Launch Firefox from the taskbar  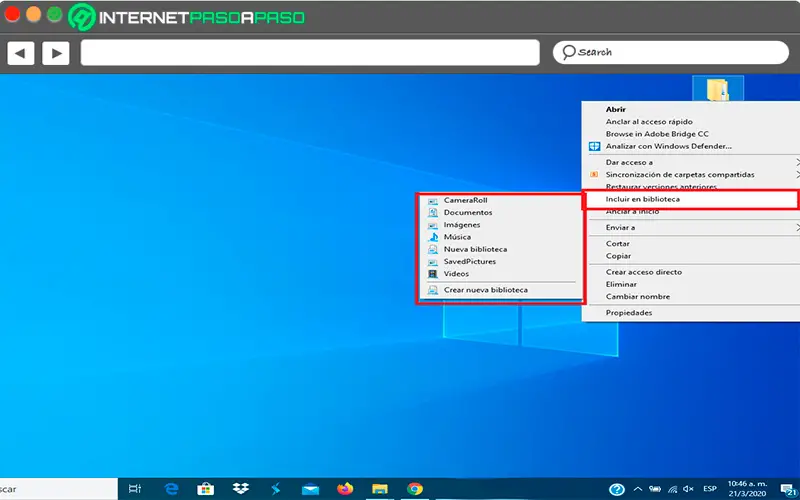click(345, 489)
